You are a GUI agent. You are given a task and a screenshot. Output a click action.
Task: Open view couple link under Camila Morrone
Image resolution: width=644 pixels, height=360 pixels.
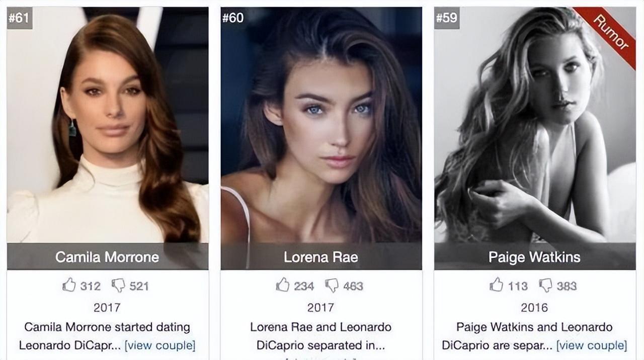pyautogui.click(x=160, y=345)
